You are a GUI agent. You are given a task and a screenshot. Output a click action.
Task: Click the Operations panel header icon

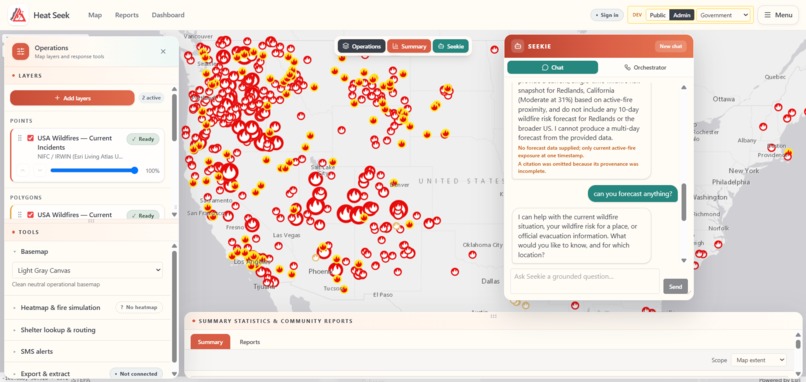(x=21, y=51)
